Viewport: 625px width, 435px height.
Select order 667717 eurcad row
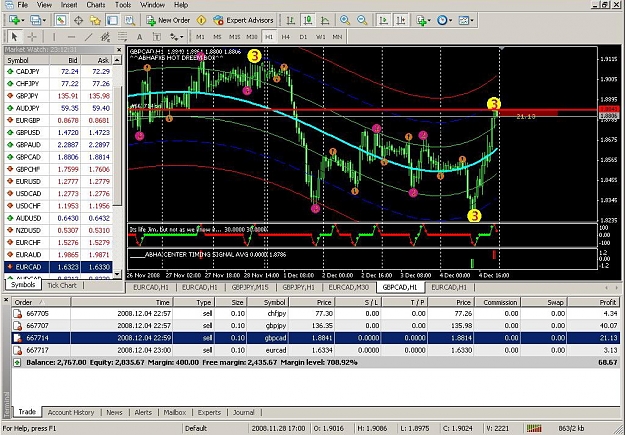[316, 350]
